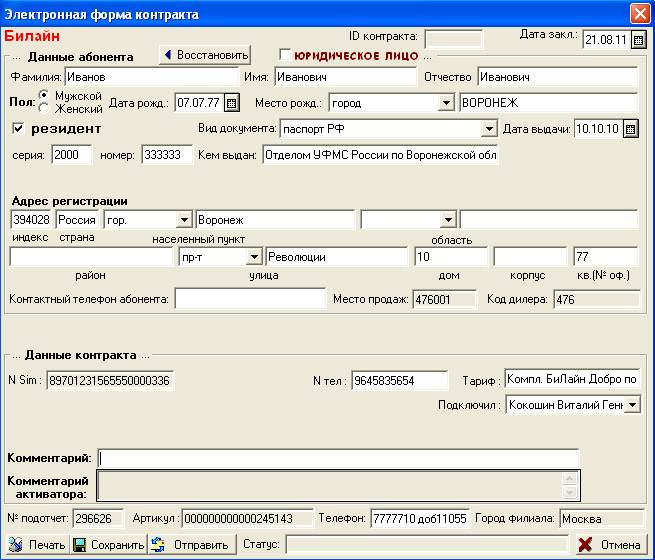This screenshot has width=655, height=560.
Task: Click the N тел field 9645835654
Action: [x=399, y=380]
